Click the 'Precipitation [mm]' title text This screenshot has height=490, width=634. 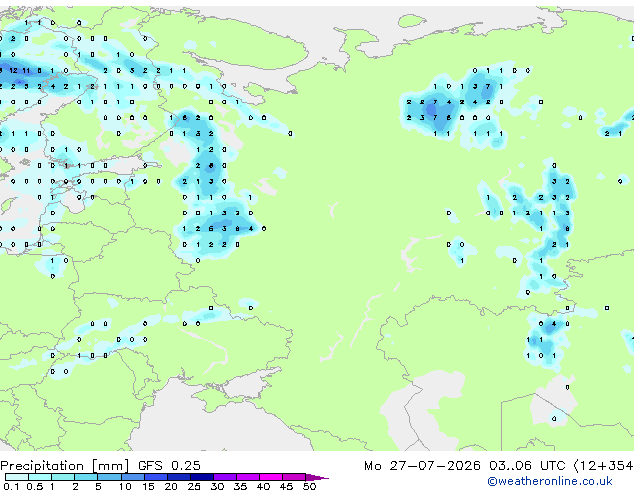[x=65, y=466]
